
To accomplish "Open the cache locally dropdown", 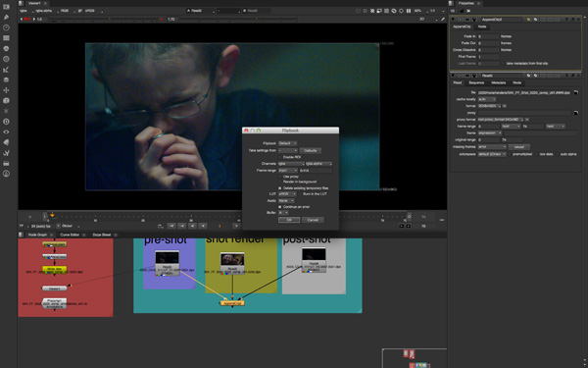I will point(487,99).
